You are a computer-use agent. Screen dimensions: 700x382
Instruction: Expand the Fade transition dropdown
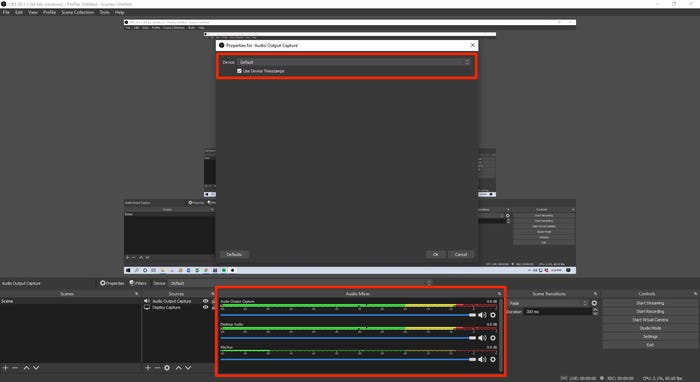548,303
